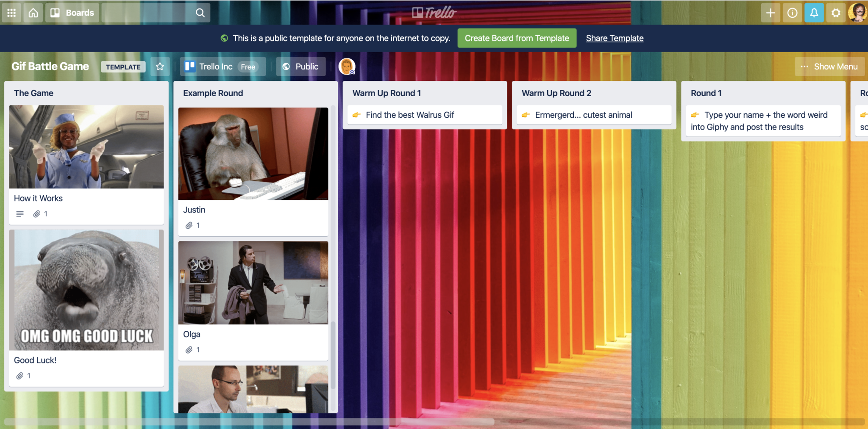This screenshot has height=429, width=868.
Task: Star the Gif Battle Game board
Action: pos(160,66)
